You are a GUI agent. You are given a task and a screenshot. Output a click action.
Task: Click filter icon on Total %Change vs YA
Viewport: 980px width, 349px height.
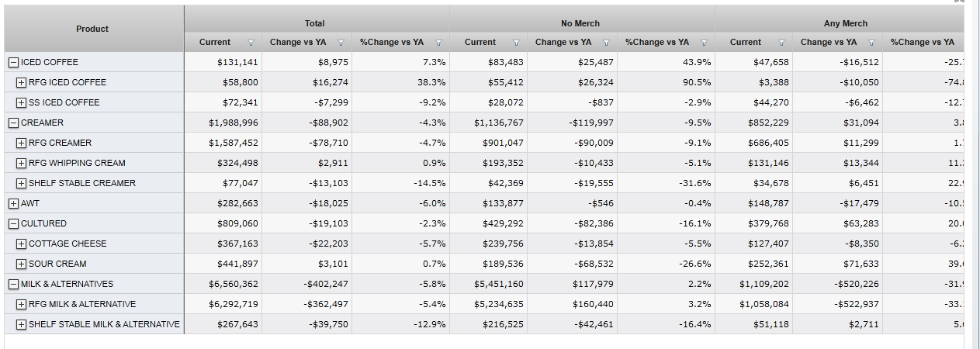[438, 43]
